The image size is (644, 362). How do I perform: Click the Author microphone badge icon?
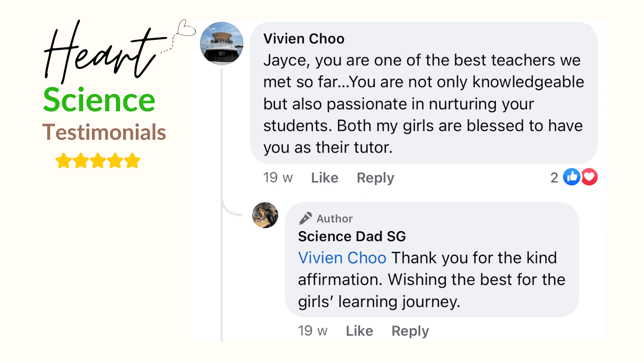305,219
